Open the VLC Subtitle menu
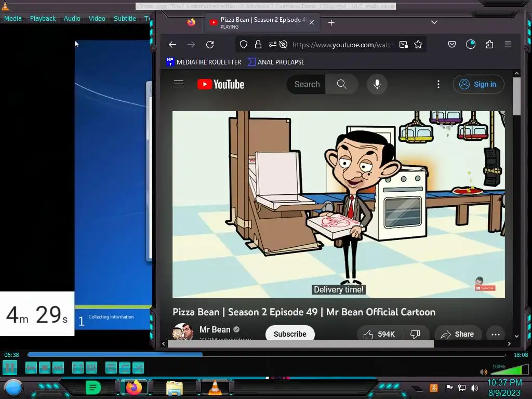 [x=125, y=18]
